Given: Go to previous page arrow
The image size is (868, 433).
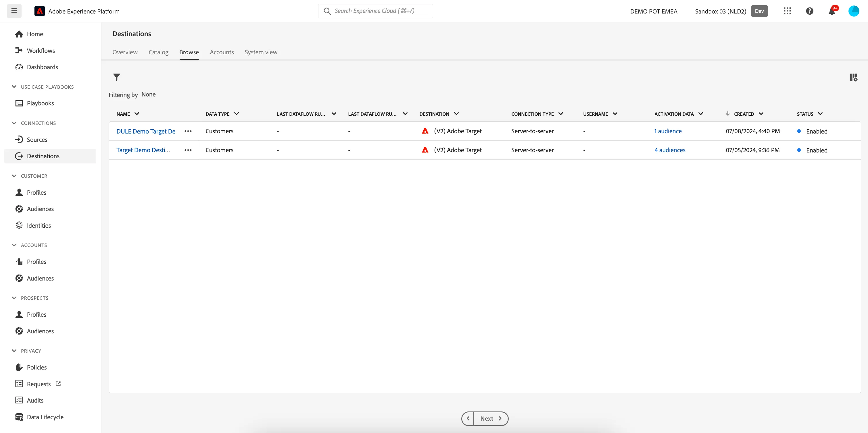Looking at the screenshot, I should (468, 419).
